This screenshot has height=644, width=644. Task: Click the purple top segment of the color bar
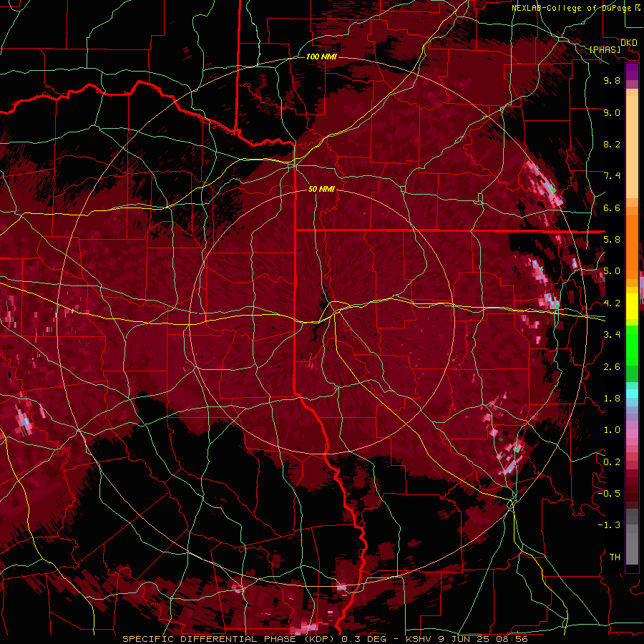click(x=632, y=72)
